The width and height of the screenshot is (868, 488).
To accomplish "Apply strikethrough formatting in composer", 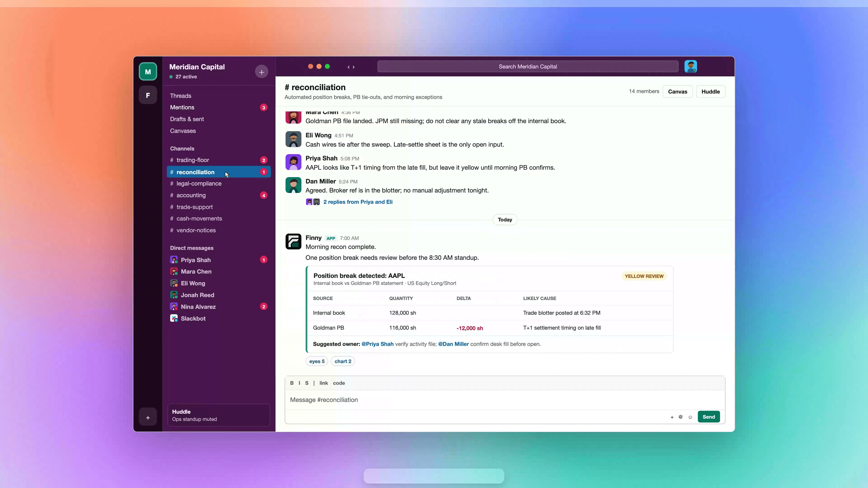I will point(307,383).
